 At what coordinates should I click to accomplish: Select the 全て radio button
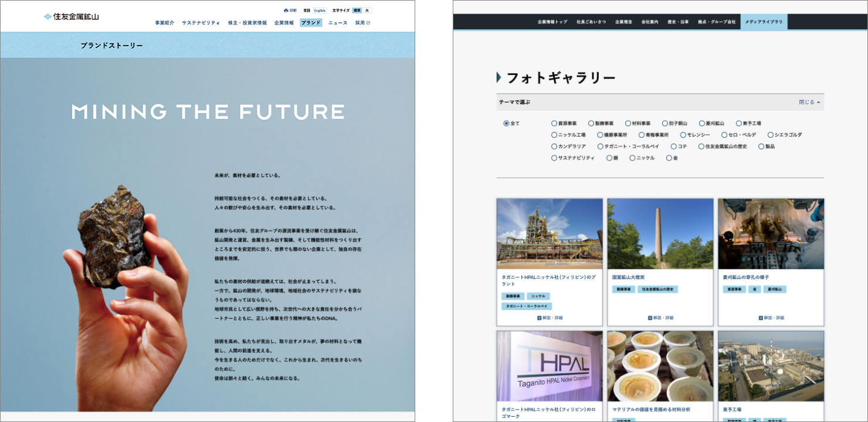tap(506, 124)
